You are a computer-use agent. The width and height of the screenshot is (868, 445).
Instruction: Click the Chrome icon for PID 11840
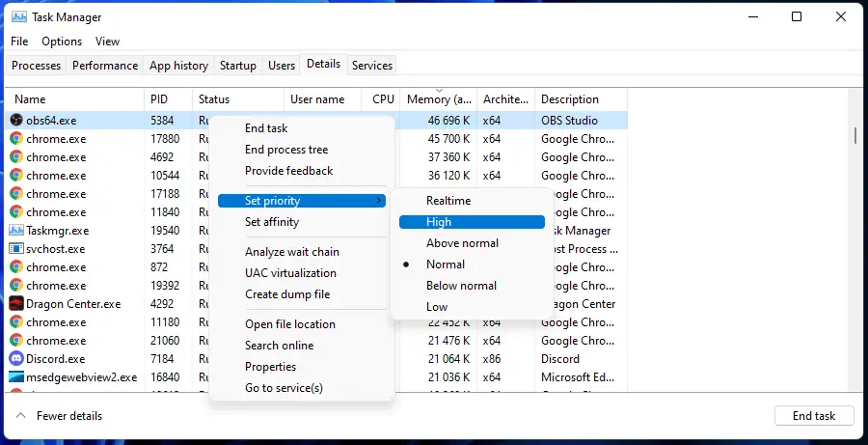point(16,211)
